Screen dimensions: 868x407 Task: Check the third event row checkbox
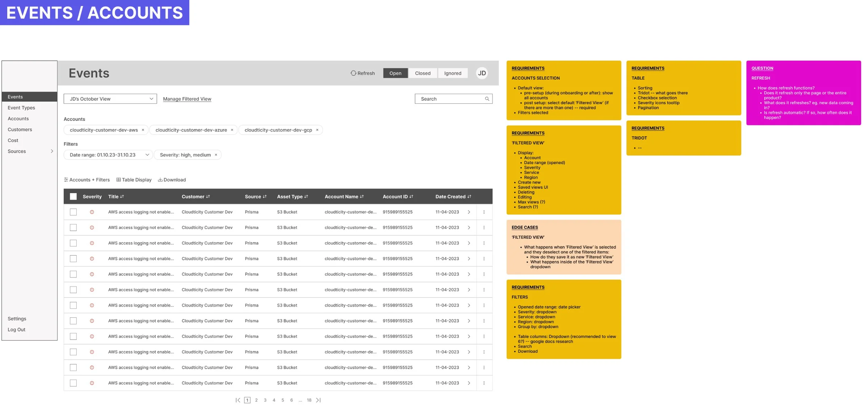[x=73, y=243]
